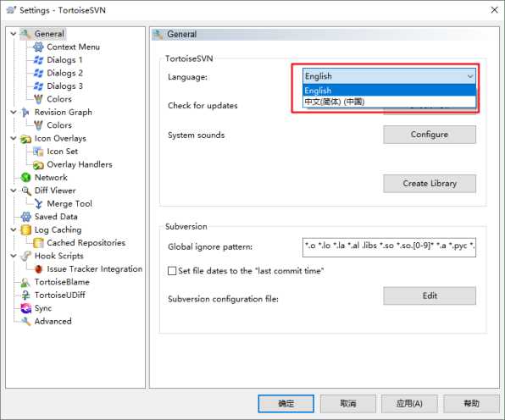Open the Advanced settings page
Screen dimensions: 505x420
point(53,321)
